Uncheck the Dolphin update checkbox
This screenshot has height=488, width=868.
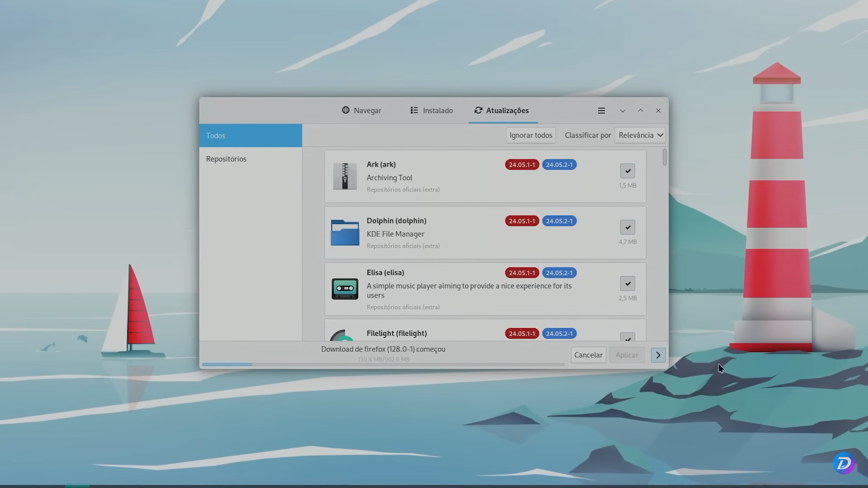pyautogui.click(x=627, y=227)
